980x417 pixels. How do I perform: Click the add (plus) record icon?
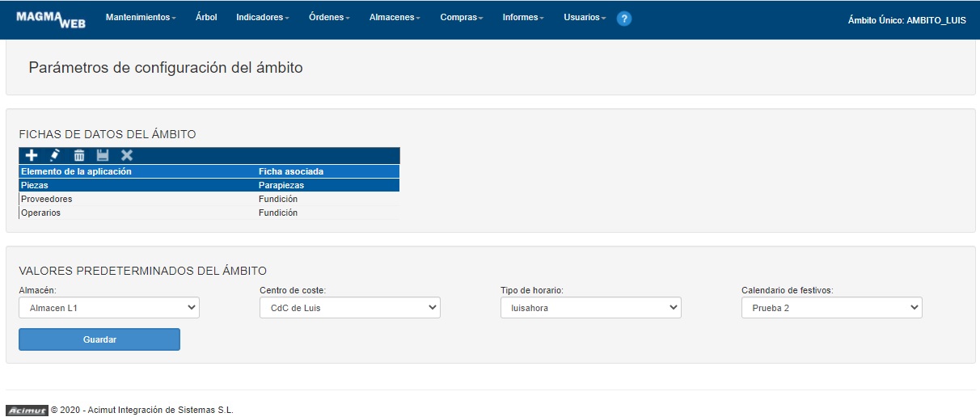[32, 155]
